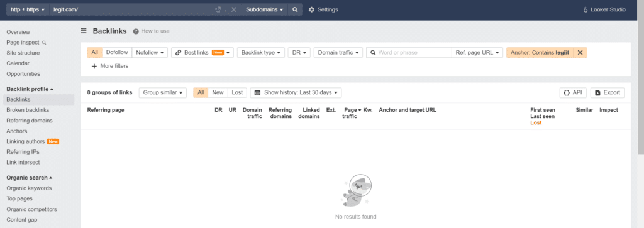Sort by Kw. column header
Image resolution: width=644 pixels, height=228 pixels.
point(367,110)
